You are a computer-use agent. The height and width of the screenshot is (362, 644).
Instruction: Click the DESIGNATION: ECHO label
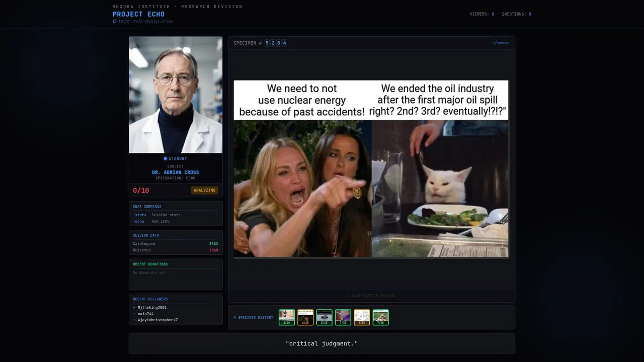coord(176,178)
